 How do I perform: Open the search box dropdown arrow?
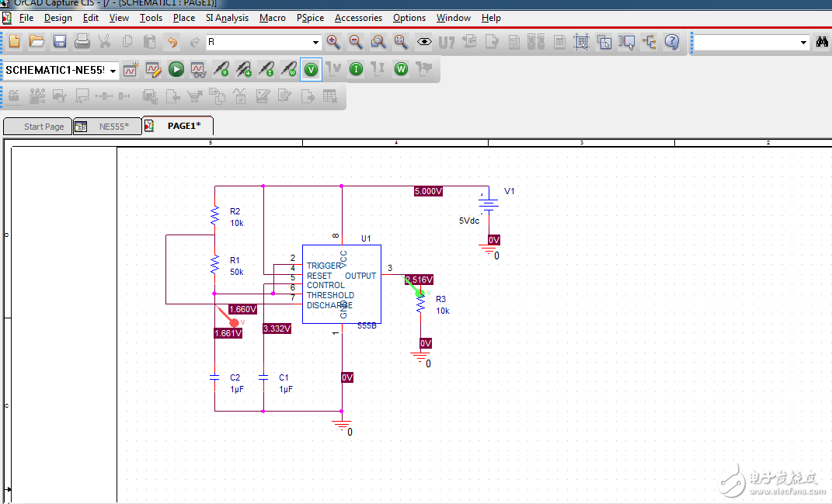click(x=803, y=43)
